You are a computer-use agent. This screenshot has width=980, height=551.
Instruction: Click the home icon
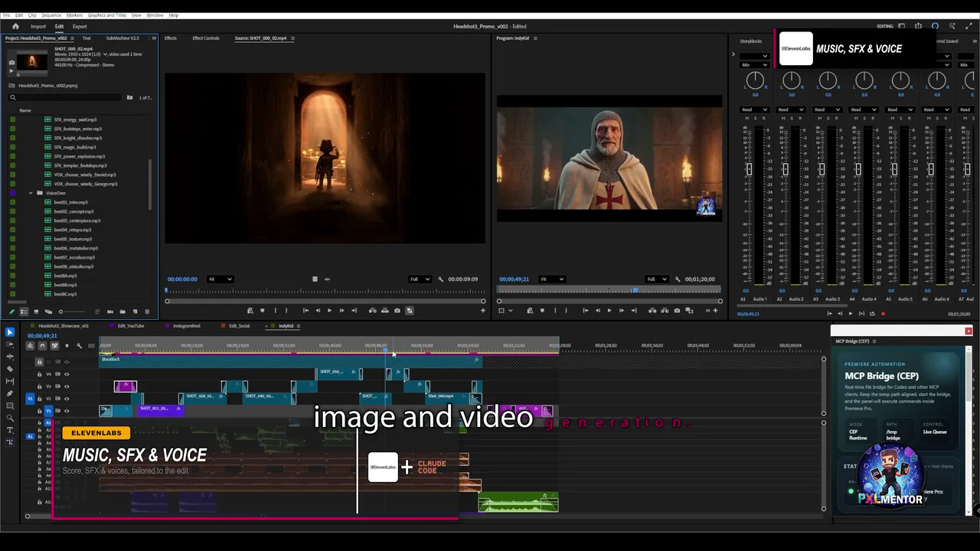click(x=15, y=26)
